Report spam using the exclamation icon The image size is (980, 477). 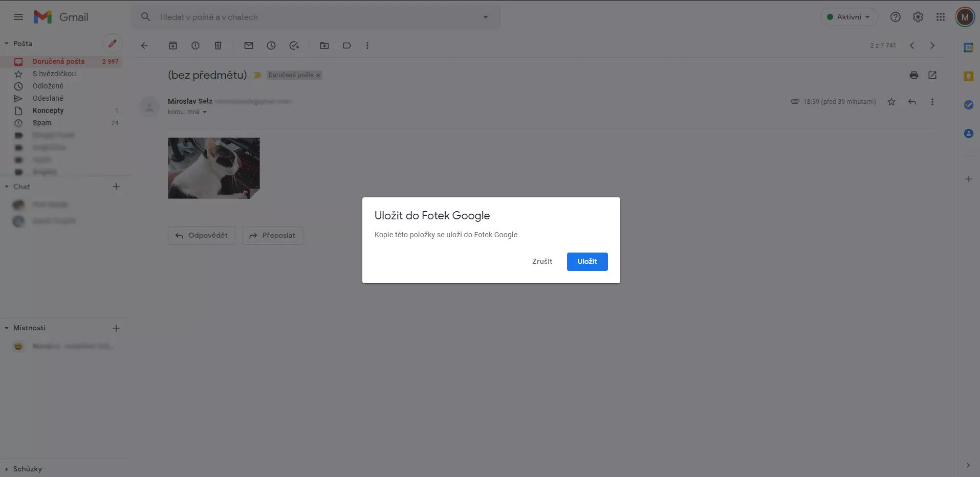[x=195, y=46]
